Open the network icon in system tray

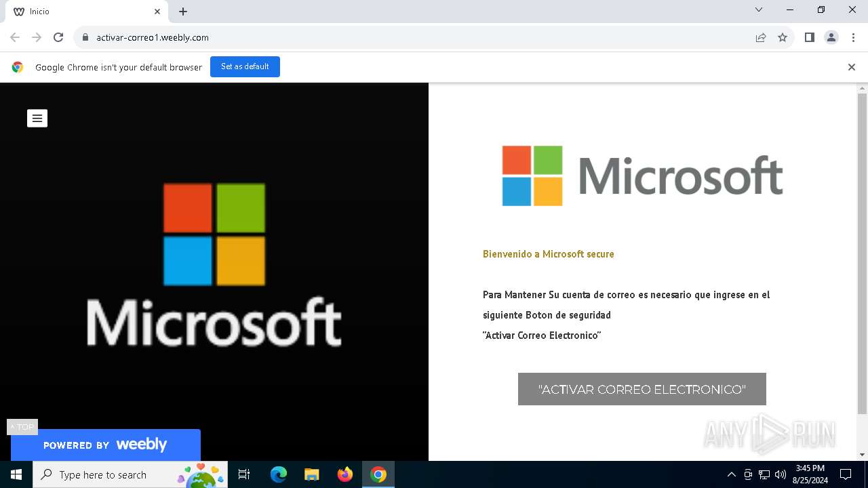(764, 474)
